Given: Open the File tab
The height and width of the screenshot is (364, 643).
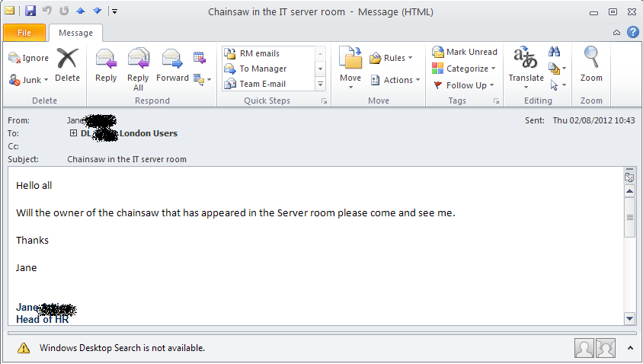Looking at the screenshot, I should click(x=24, y=33).
